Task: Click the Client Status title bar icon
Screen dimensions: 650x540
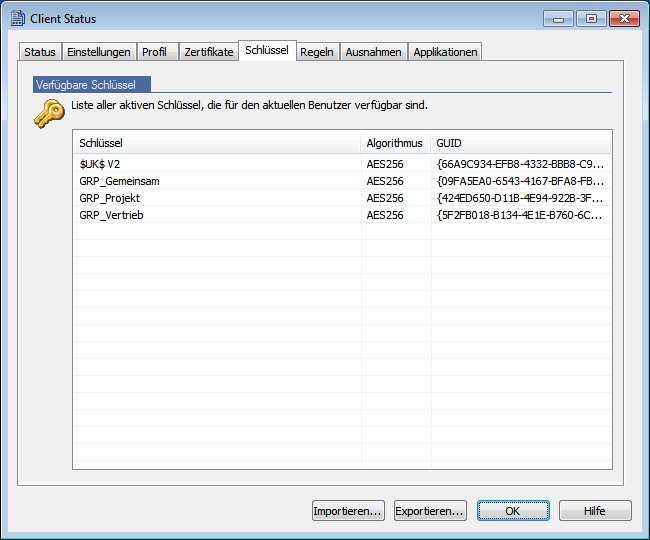Action: (17, 18)
